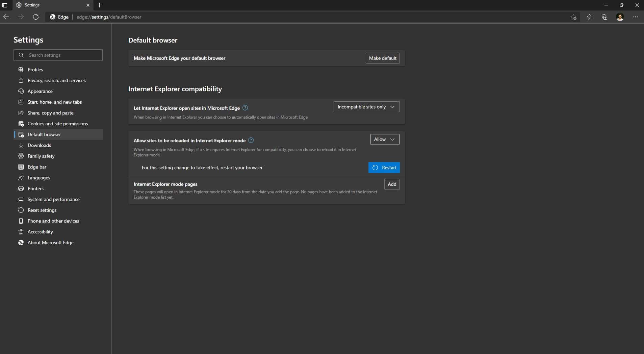
Task: Click the blue Restart button
Action: click(x=384, y=168)
